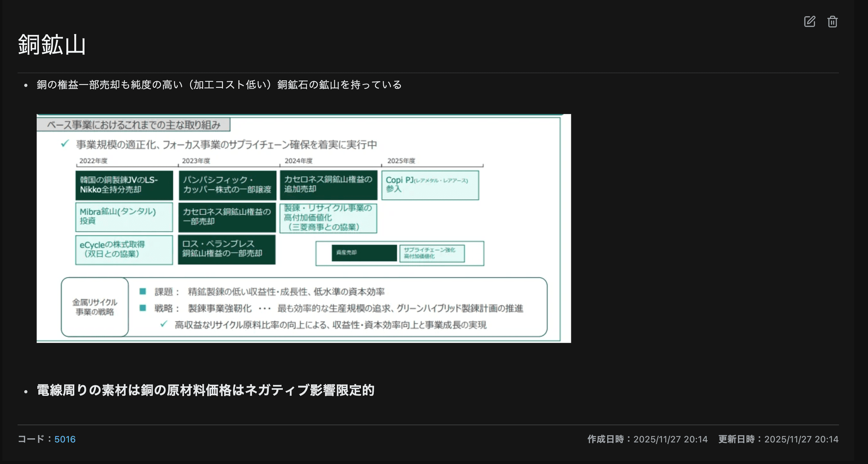Click the 金属リサイクル事業の戦略 box
This screenshot has width=868, height=464.
click(95, 307)
